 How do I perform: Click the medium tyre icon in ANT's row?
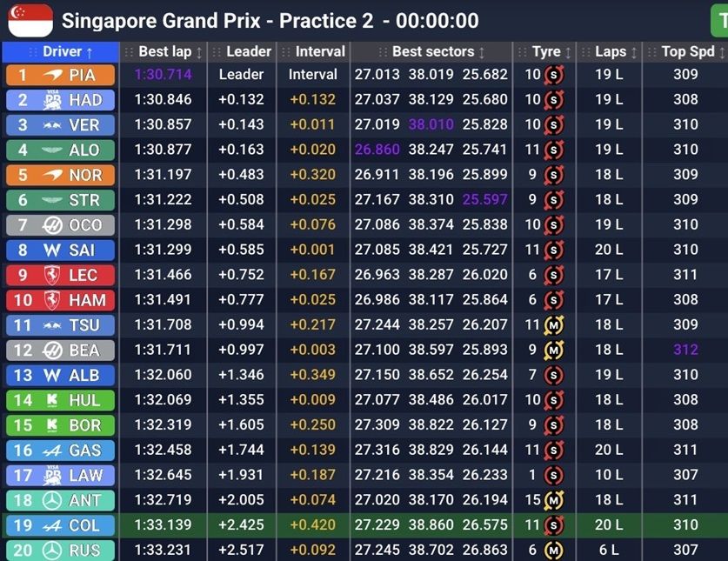553,500
